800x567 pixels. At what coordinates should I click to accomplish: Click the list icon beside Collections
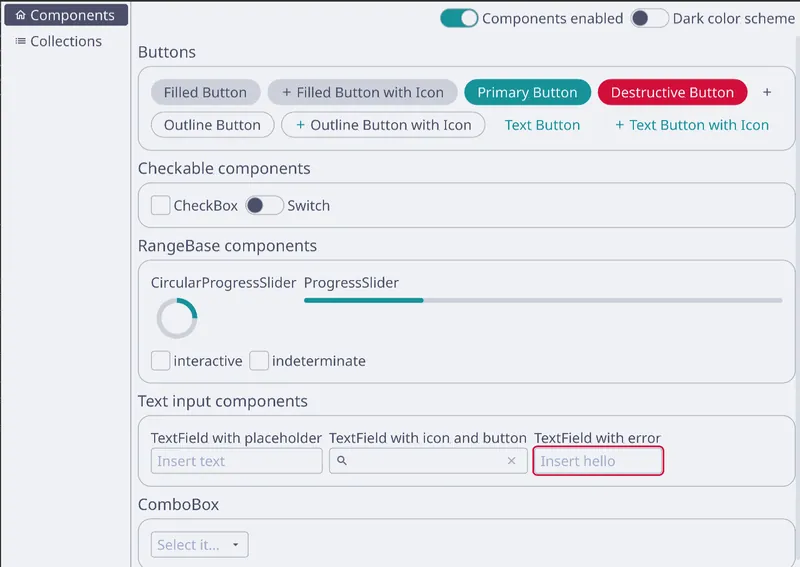point(20,41)
